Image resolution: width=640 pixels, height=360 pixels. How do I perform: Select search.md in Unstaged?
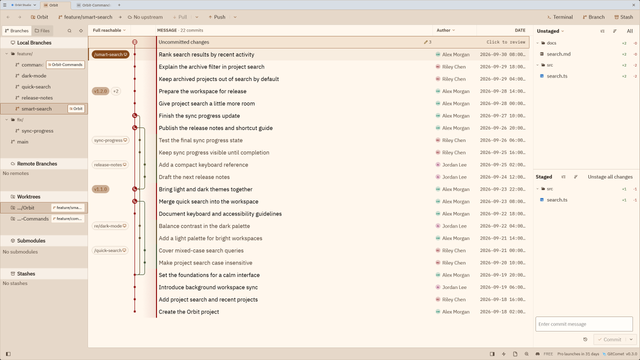tap(587, 54)
